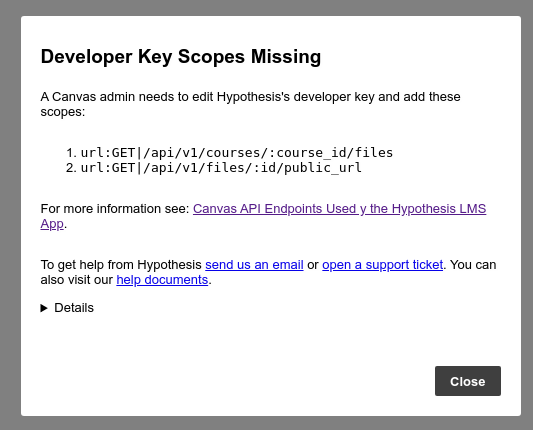This screenshot has width=533, height=430.
Task: Click the 'For more information see:' text
Action: pyautogui.click(x=115, y=209)
